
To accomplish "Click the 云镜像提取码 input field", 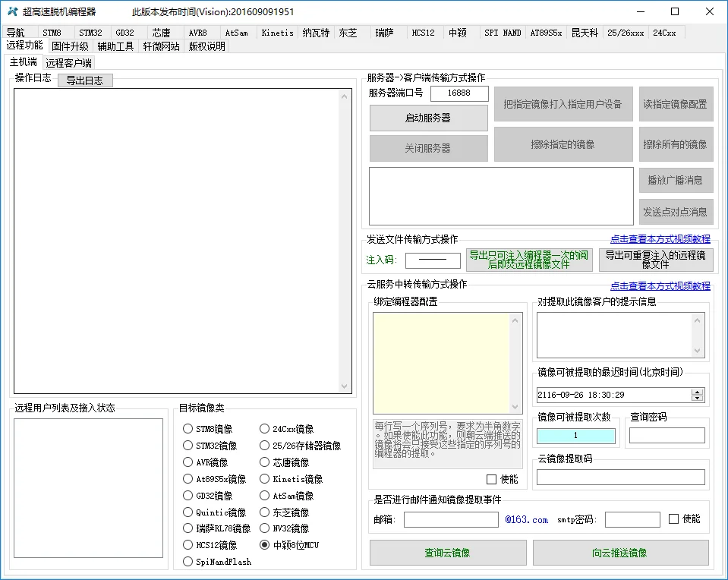I will coord(621,478).
